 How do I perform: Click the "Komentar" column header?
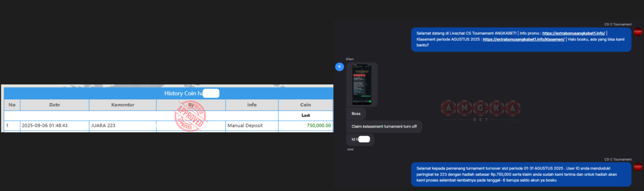pos(123,105)
